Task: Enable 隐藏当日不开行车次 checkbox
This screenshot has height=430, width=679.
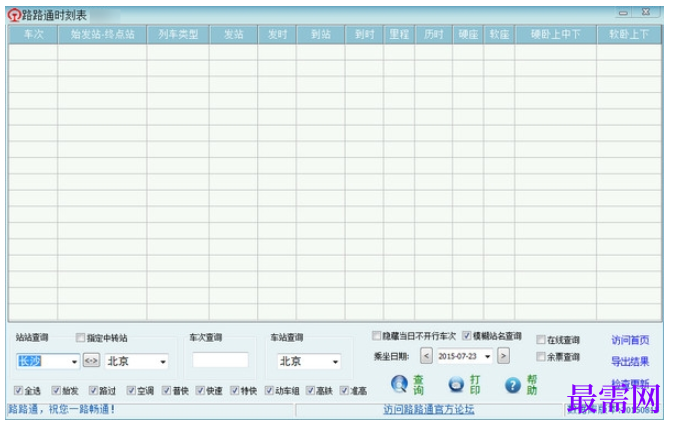Action: coord(376,336)
